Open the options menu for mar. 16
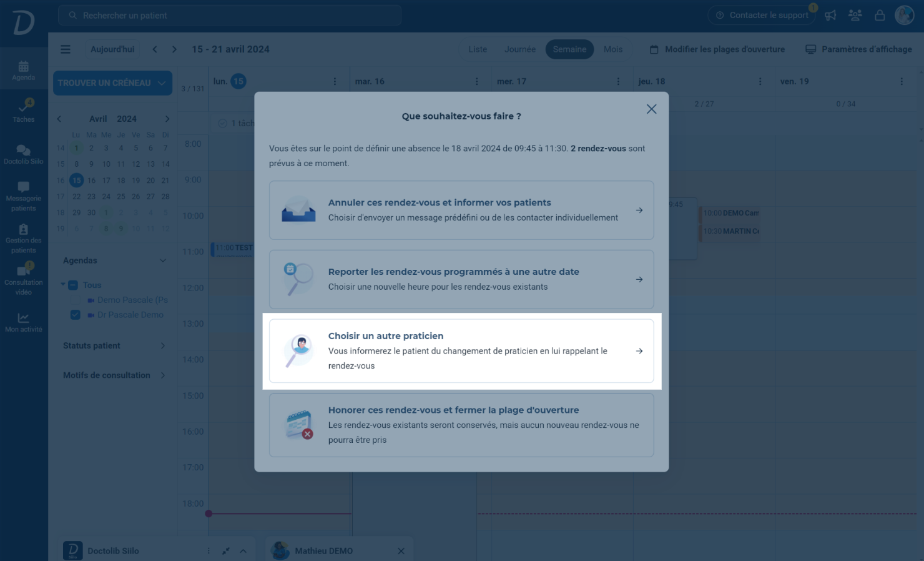The height and width of the screenshot is (561, 924). pyautogui.click(x=476, y=81)
